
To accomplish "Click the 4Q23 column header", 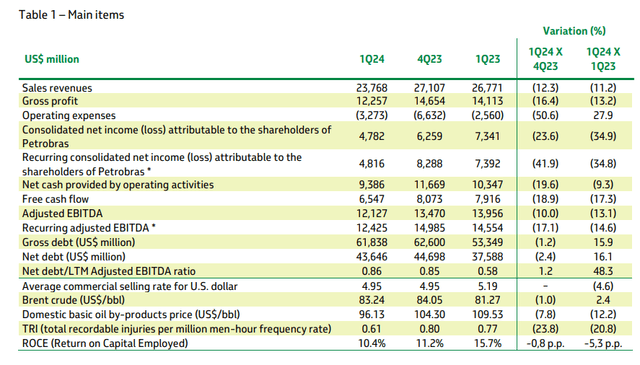I will (x=429, y=59).
